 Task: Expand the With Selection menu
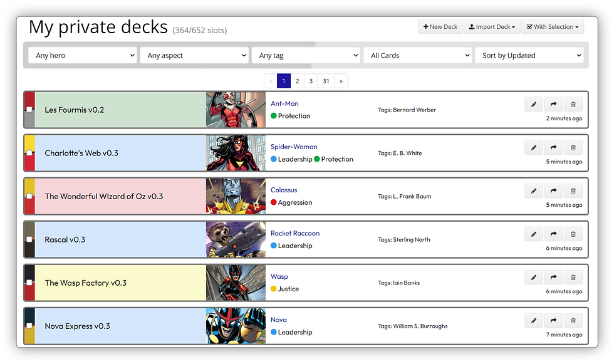(553, 26)
